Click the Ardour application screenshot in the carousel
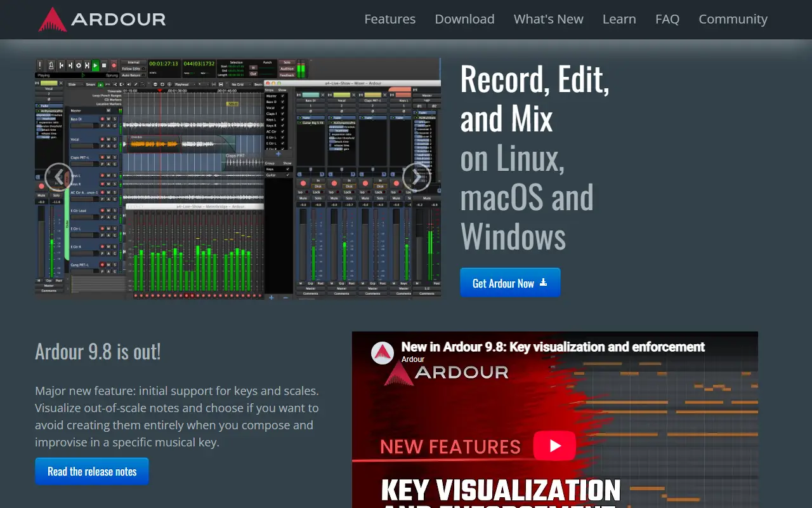Image resolution: width=812 pixels, height=508 pixels. coord(238,178)
